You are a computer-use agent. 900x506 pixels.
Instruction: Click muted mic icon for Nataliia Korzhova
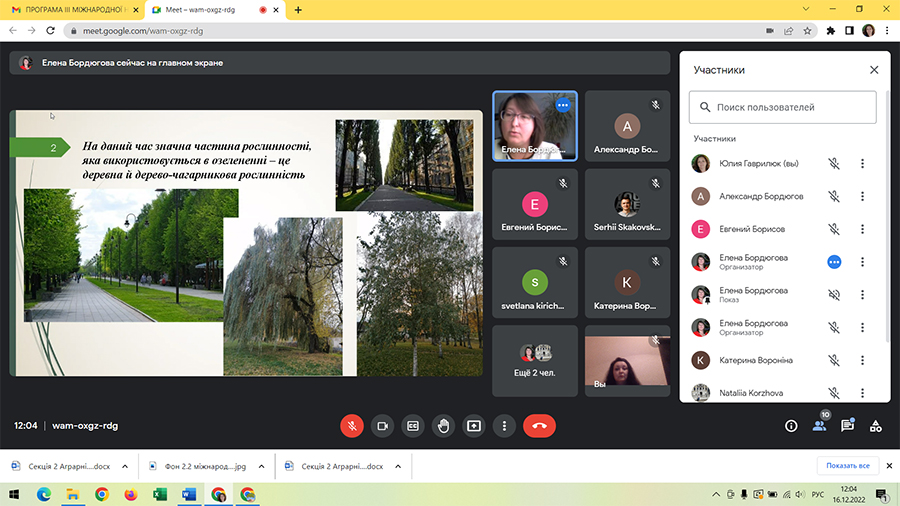pos(834,393)
